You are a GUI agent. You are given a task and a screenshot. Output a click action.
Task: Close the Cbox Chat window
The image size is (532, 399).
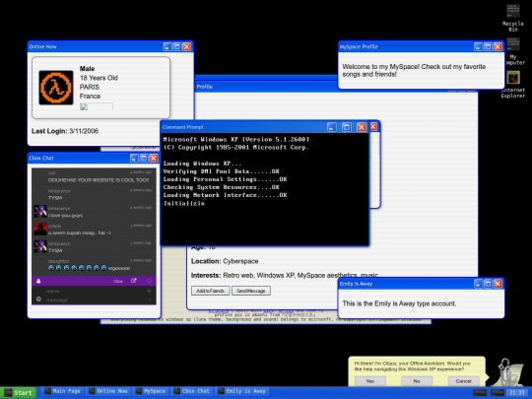pos(154,158)
